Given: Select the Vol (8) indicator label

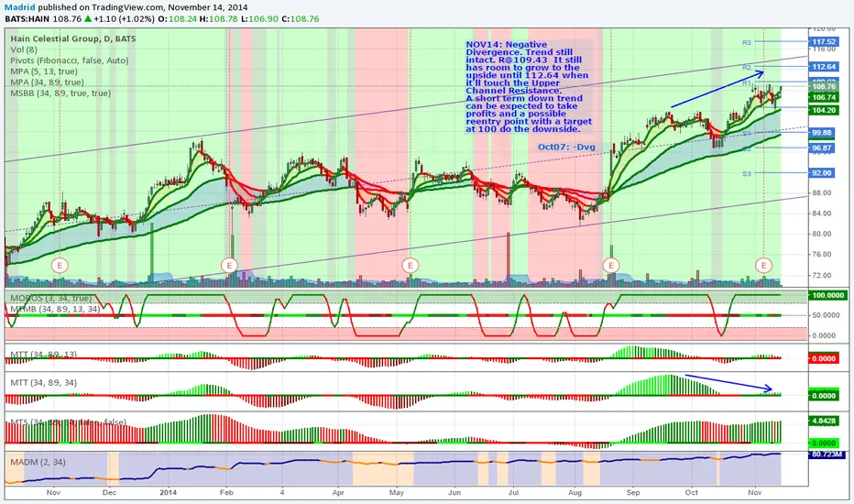Looking at the screenshot, I should tap(24, 49).
